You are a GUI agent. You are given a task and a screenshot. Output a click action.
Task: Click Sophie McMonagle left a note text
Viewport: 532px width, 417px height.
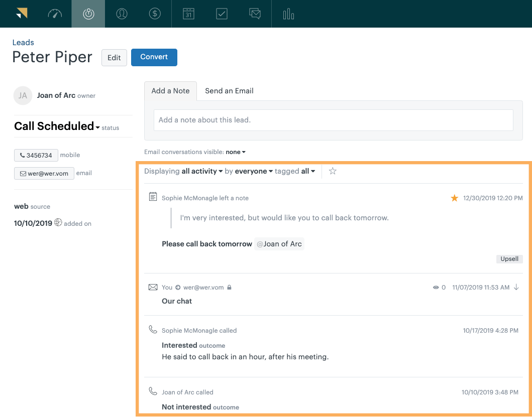pos(205,198)
